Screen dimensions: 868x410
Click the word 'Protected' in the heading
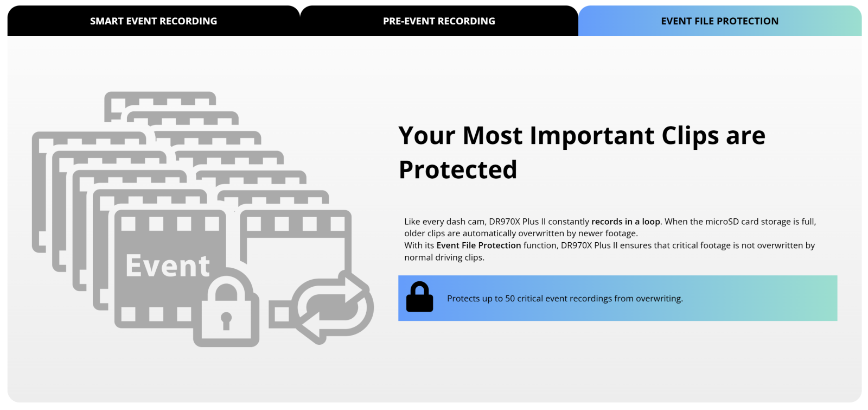pos(458,170)
